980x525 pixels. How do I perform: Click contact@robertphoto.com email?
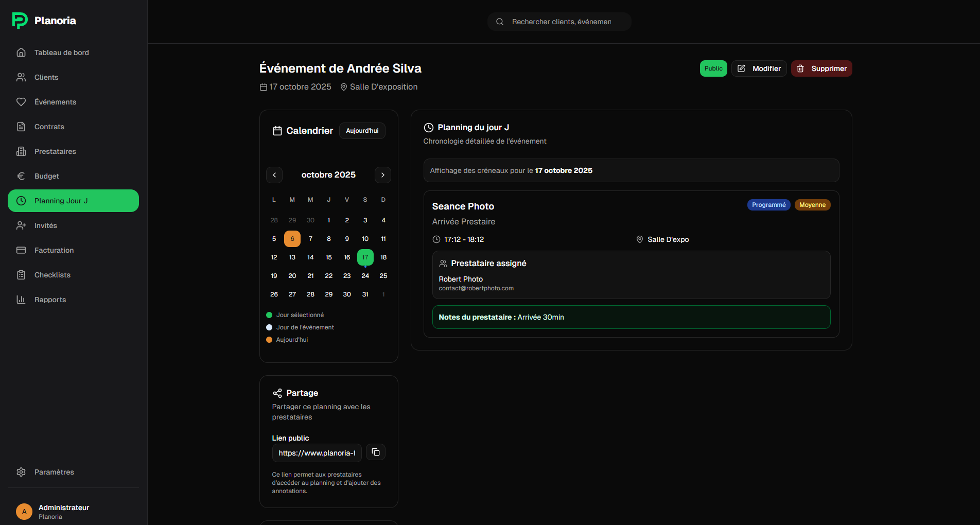pos(476,288)
